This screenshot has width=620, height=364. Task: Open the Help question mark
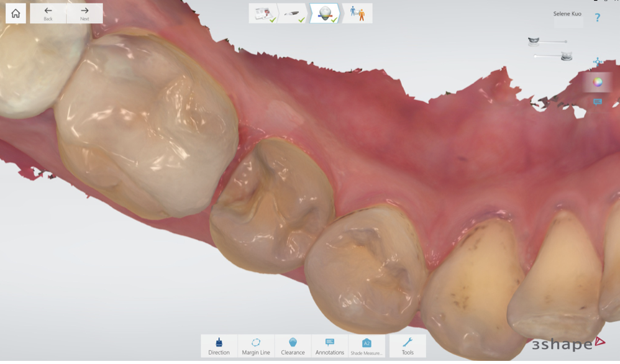pos(598,18)
